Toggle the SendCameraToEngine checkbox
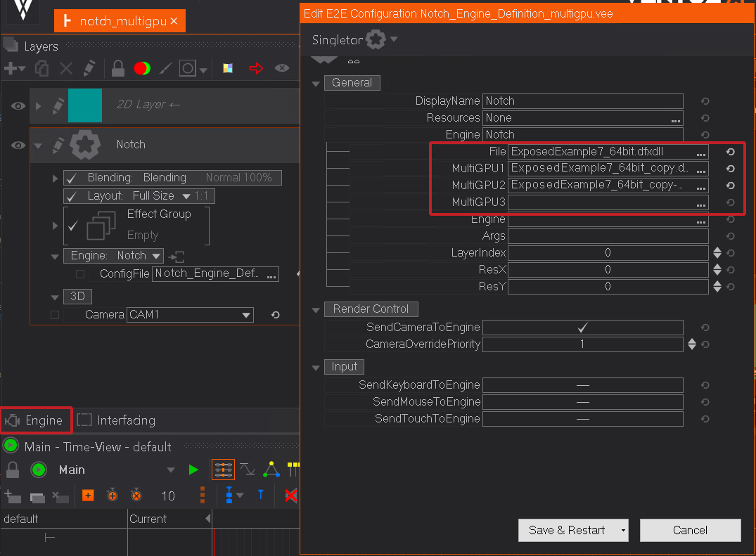The image size is (756, 556). [x=582, y=328]
